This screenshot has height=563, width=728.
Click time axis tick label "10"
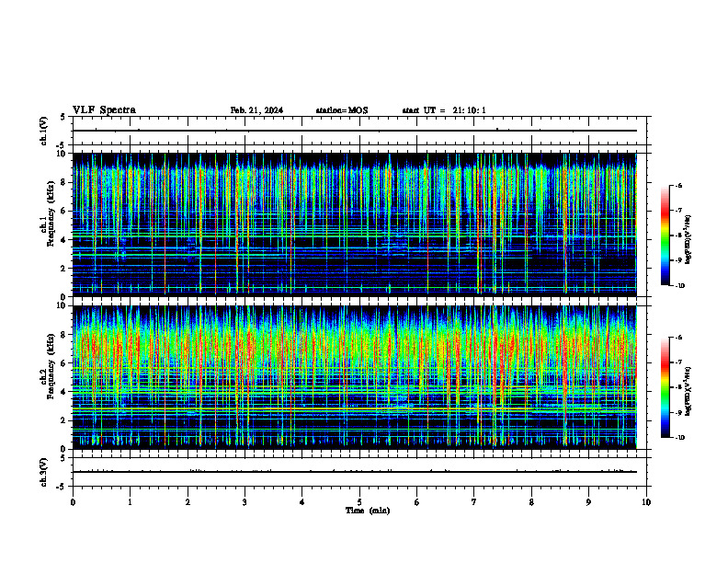pos(646,502)
